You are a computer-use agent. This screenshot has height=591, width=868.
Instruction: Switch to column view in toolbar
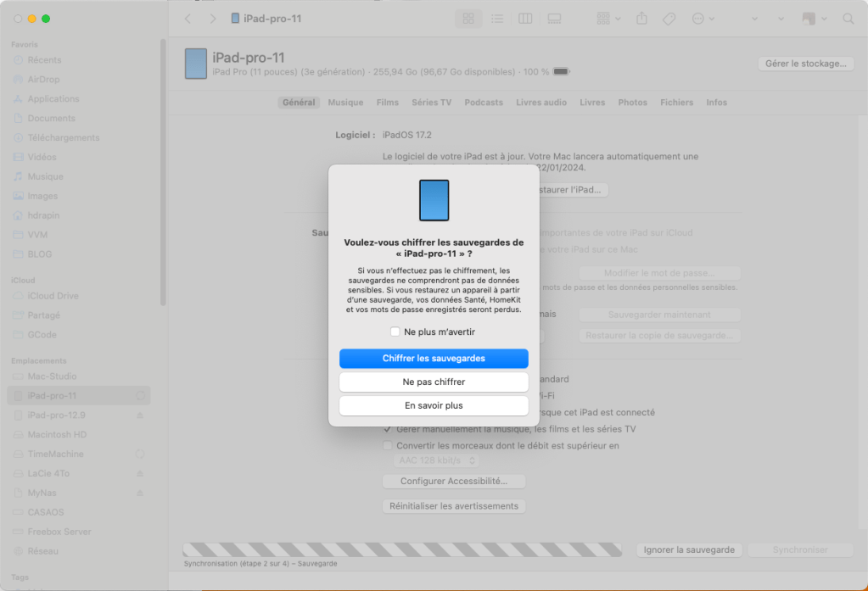coord(525,19)
